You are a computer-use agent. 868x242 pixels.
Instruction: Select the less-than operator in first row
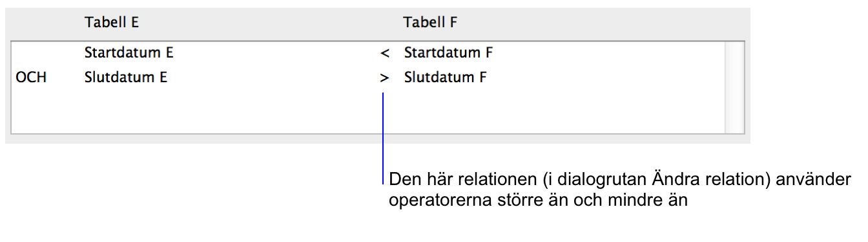coord(385,54)
